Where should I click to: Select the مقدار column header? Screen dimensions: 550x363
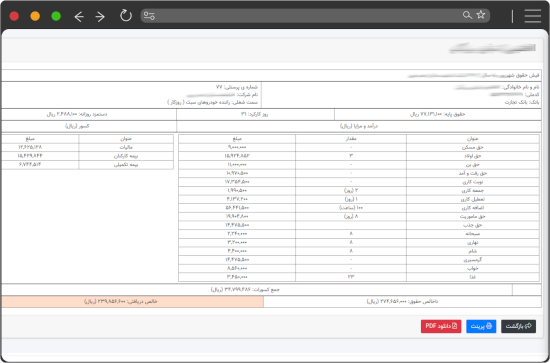point(351,139)
